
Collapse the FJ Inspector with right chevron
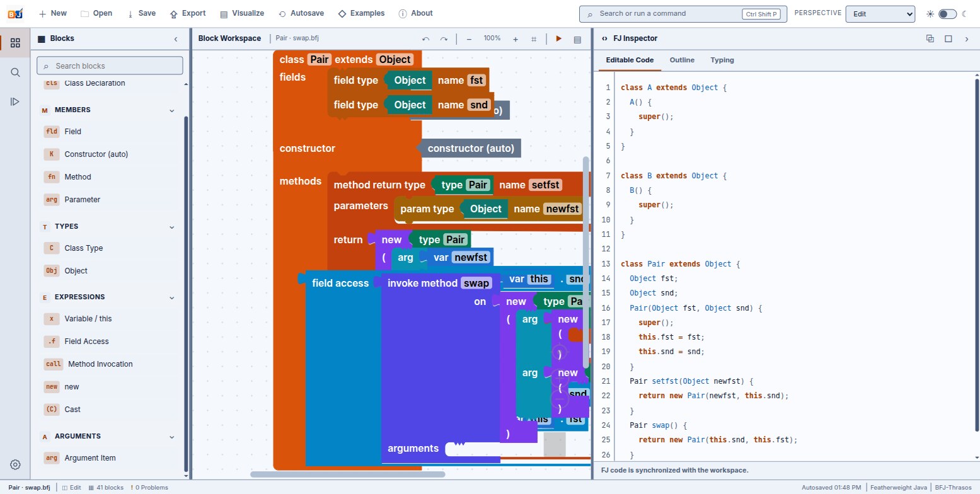(967, 38)
